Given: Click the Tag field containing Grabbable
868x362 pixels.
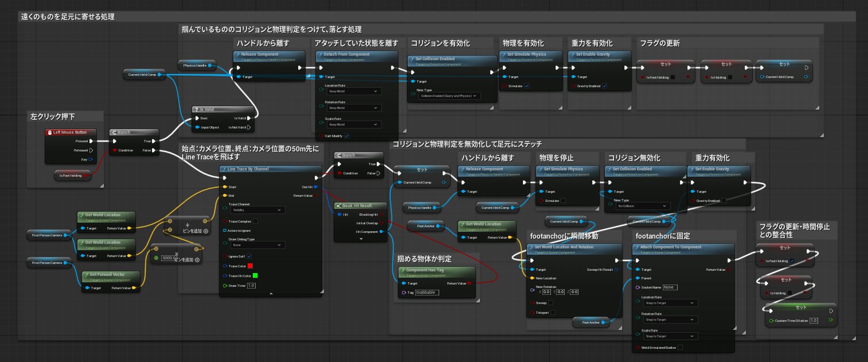Looking at the screenshot, I should coord(427,293).
